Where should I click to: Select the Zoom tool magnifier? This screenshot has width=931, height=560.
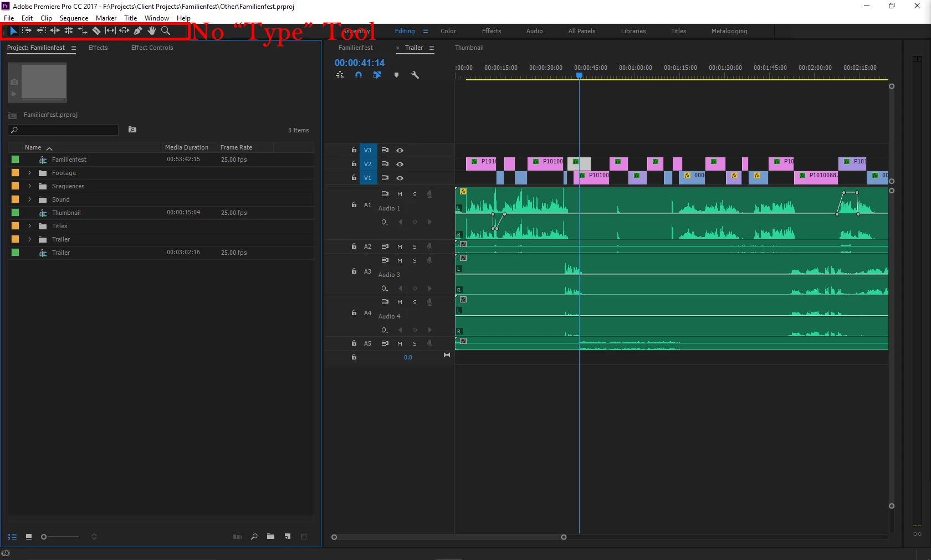pos(166,31)
